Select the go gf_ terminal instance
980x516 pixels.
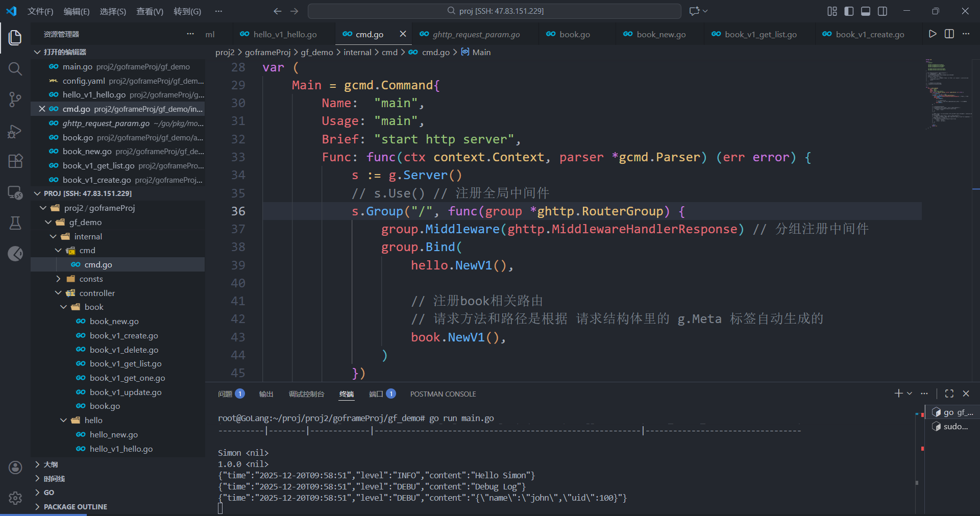[952, 412]
